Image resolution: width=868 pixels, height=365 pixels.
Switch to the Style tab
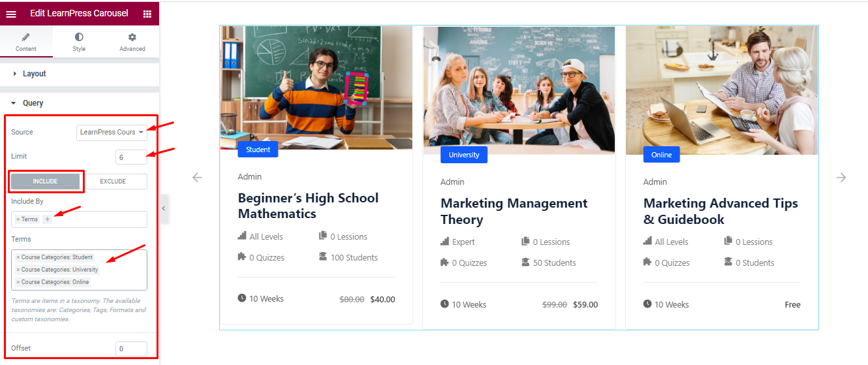click(x=79, y=42)
